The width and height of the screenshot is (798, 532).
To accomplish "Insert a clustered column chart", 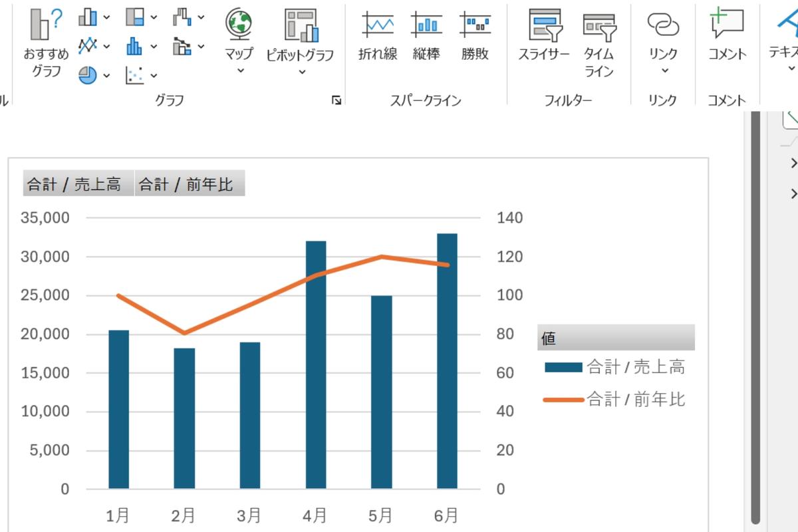I will [x=86, y=16].
